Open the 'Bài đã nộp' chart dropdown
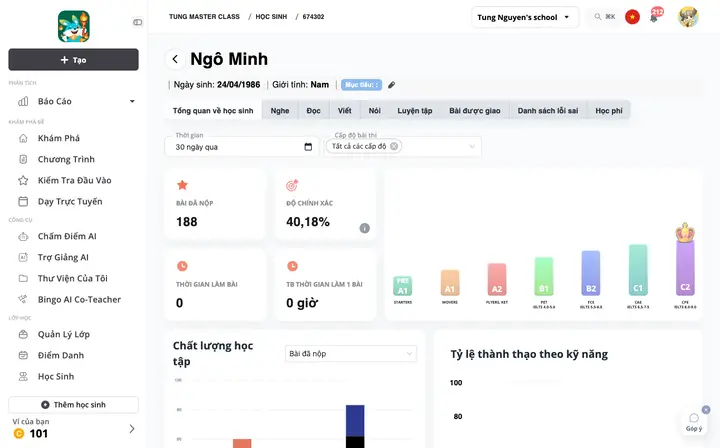 [x=351, y=354]
